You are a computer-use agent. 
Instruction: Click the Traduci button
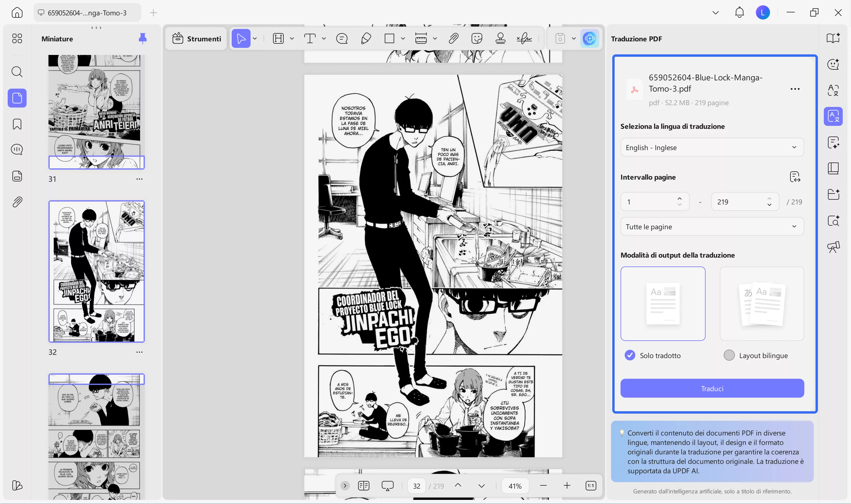pyautogui.click(x=712, y=388)
